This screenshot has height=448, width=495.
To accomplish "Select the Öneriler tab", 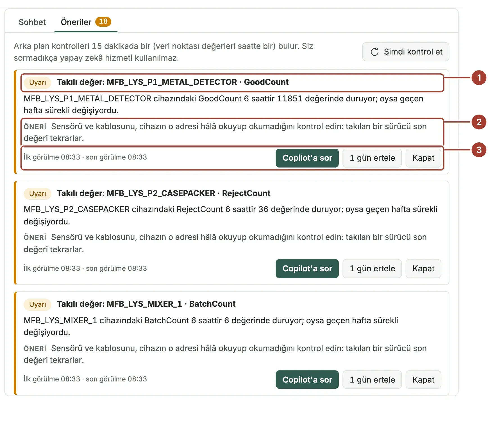I will pyautogui.click(x=86, y=22).
